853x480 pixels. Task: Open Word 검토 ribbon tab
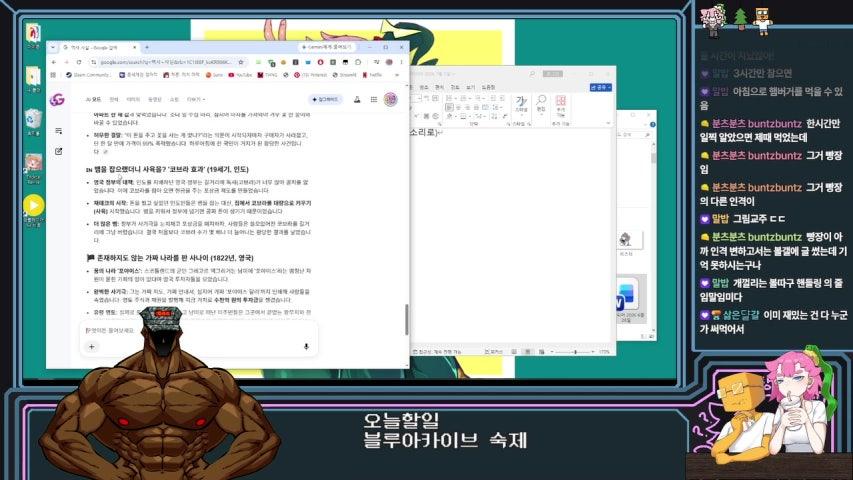455,88
